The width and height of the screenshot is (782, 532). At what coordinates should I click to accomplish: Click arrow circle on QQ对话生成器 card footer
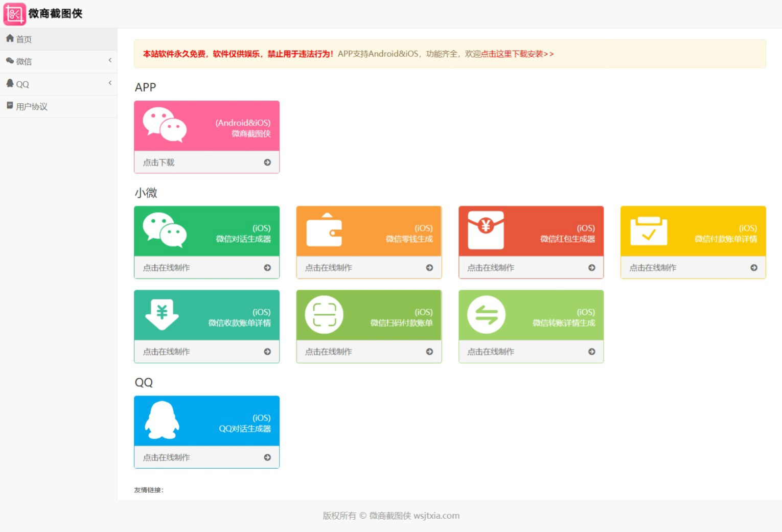pos(267,457)
